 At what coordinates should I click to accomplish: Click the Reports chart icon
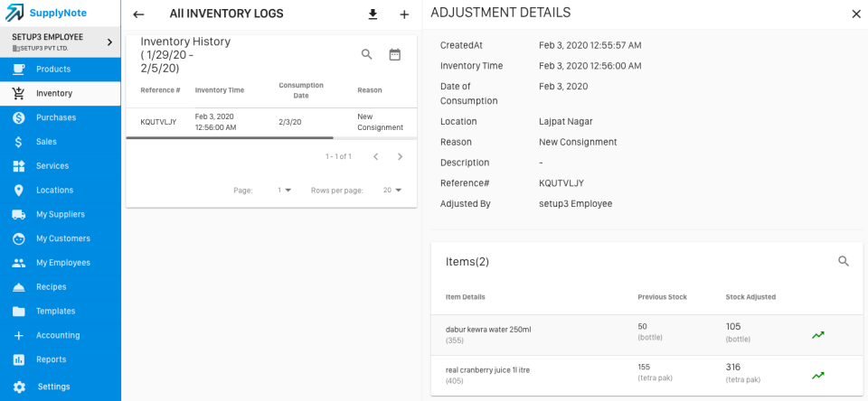point(19,359)
